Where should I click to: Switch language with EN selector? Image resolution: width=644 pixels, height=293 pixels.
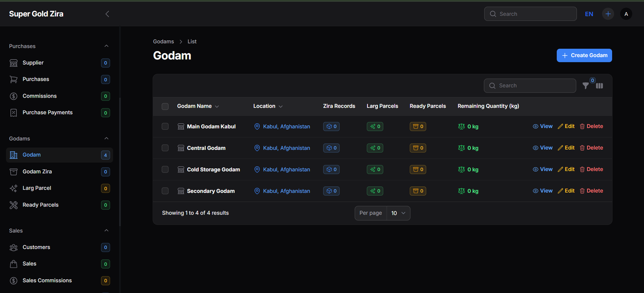click(589, 14)
